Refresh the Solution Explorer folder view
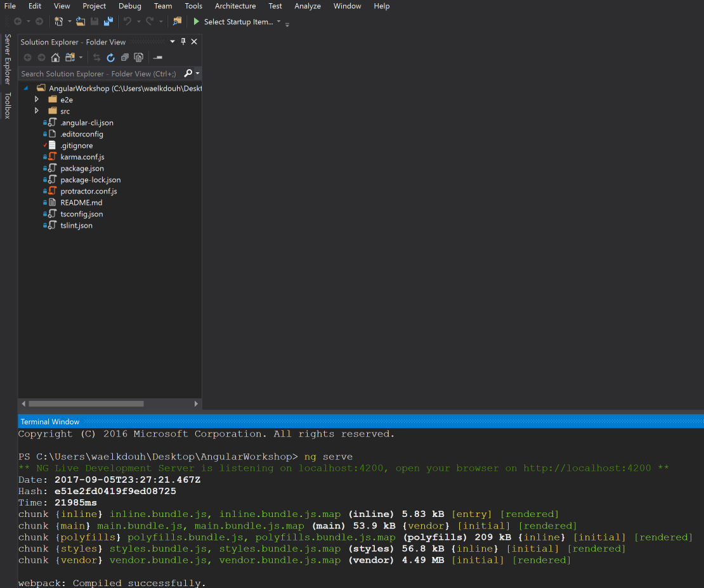704x588 pixels. click(110, 58)
